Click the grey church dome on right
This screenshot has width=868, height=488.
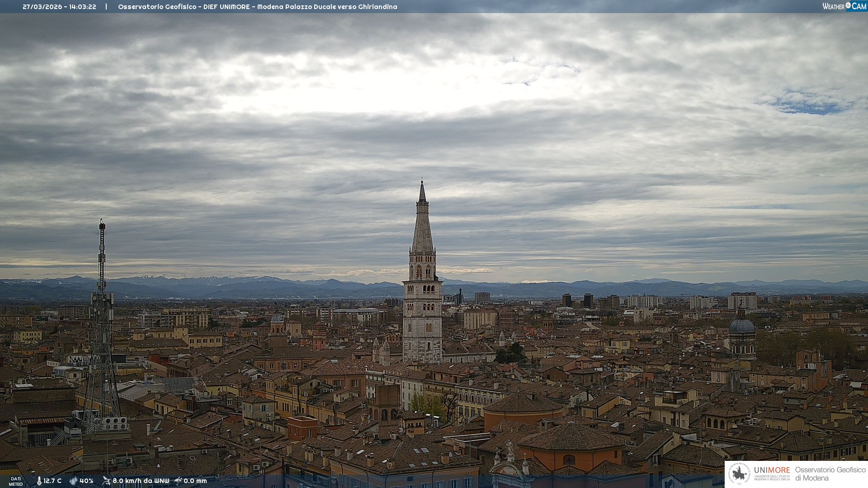click(x=741, y=326)
